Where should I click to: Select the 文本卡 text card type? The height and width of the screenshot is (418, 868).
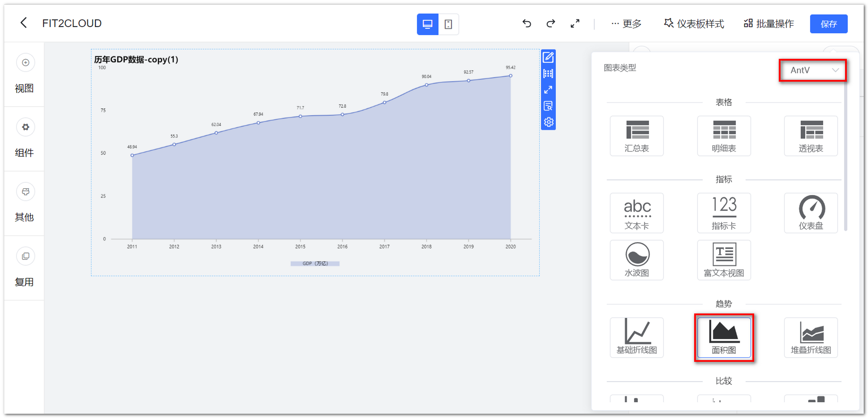click(x=637, y=213)
